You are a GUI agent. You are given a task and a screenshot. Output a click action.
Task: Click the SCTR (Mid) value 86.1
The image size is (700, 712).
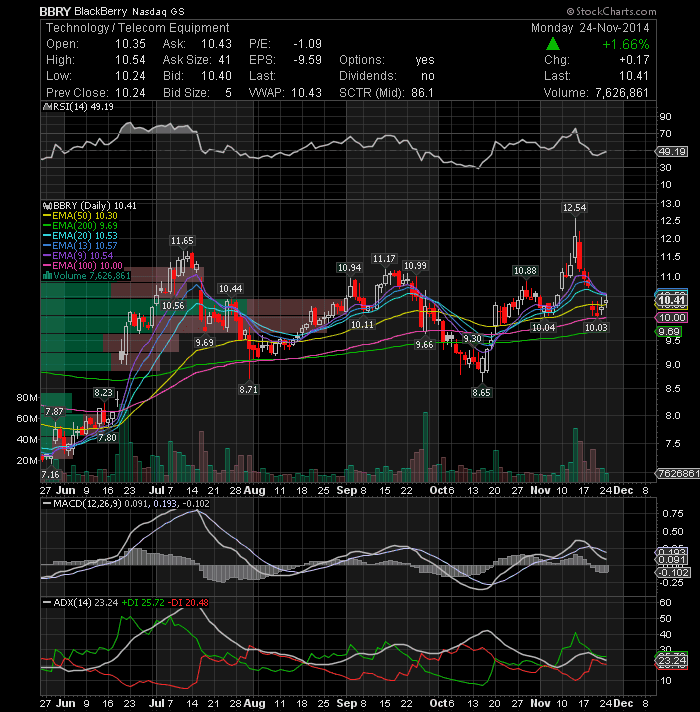tap(422, 93)
